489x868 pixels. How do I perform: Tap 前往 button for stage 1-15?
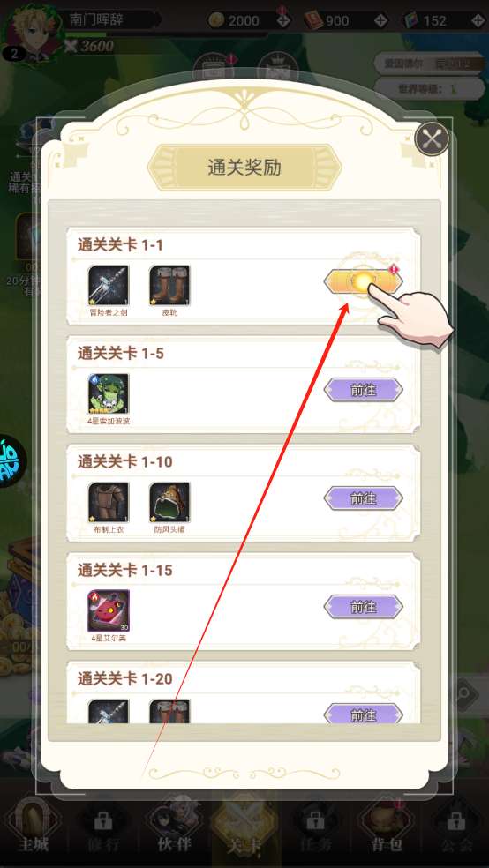364,607
